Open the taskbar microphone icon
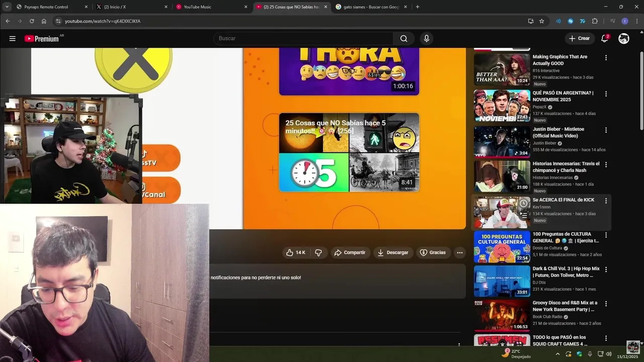The height and width of the screenshot is (362, 644). pos(590,354)
